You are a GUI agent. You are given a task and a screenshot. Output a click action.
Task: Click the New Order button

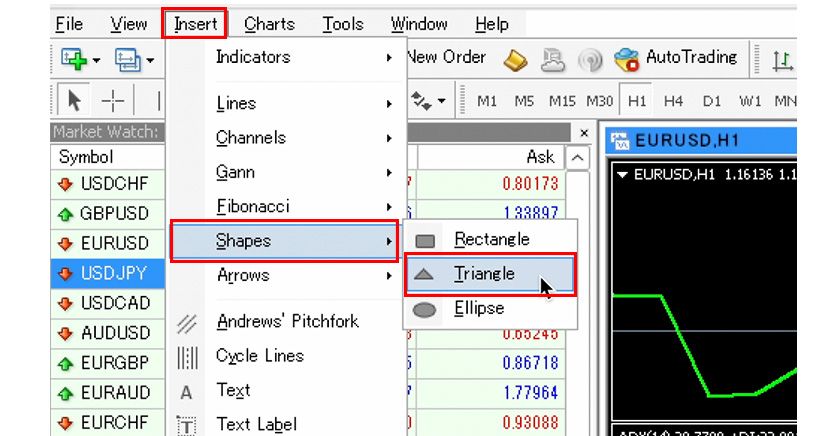click(x=446, y=57)
